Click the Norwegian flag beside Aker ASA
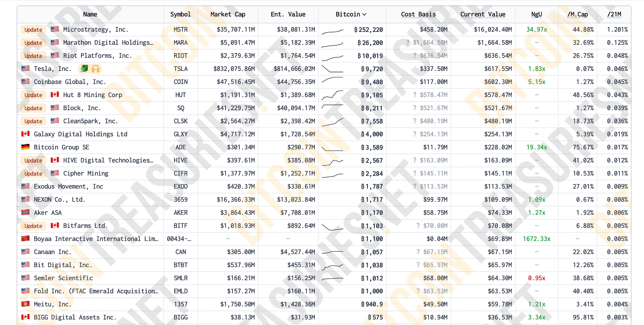The width and height of the screenshot is (644, 325). pyautogui.click(x=25, y=213)
